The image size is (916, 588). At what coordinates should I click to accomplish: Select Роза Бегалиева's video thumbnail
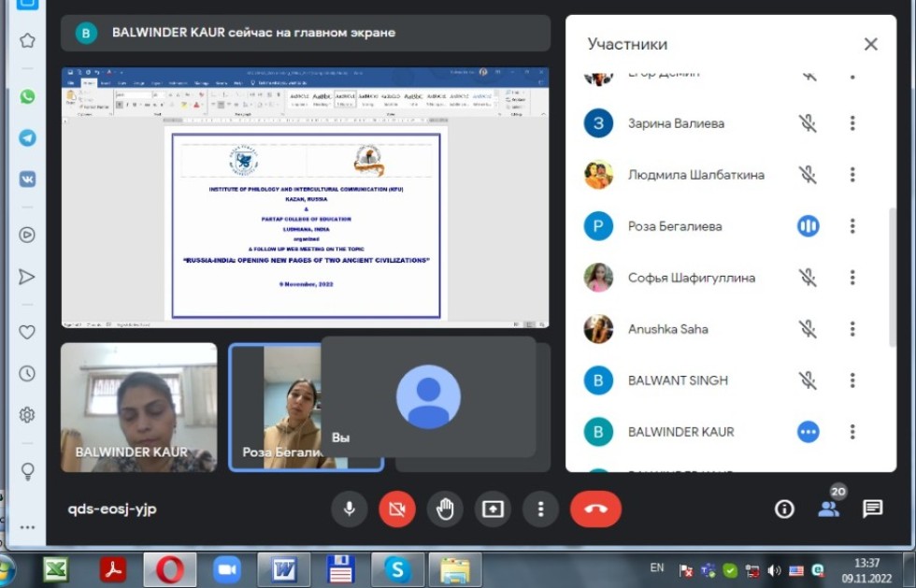pos(307,406)
